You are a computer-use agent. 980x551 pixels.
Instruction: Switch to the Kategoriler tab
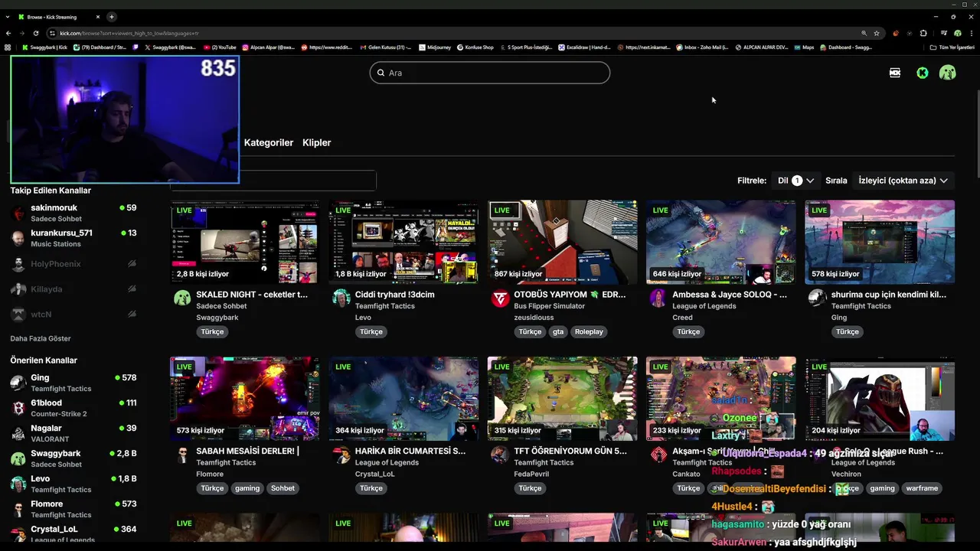[269, 142]
